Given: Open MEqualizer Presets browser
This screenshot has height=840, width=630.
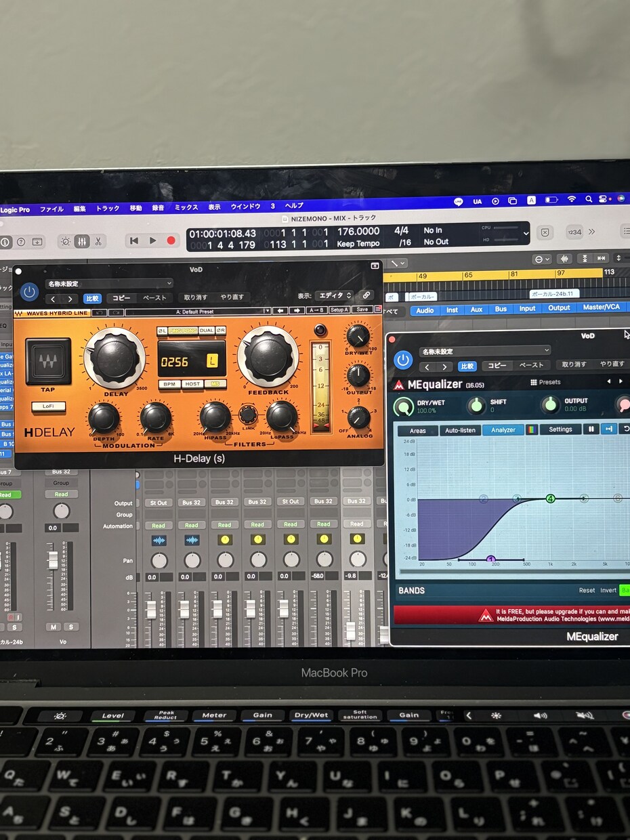Looking at the screenshot, I should 546,382.
